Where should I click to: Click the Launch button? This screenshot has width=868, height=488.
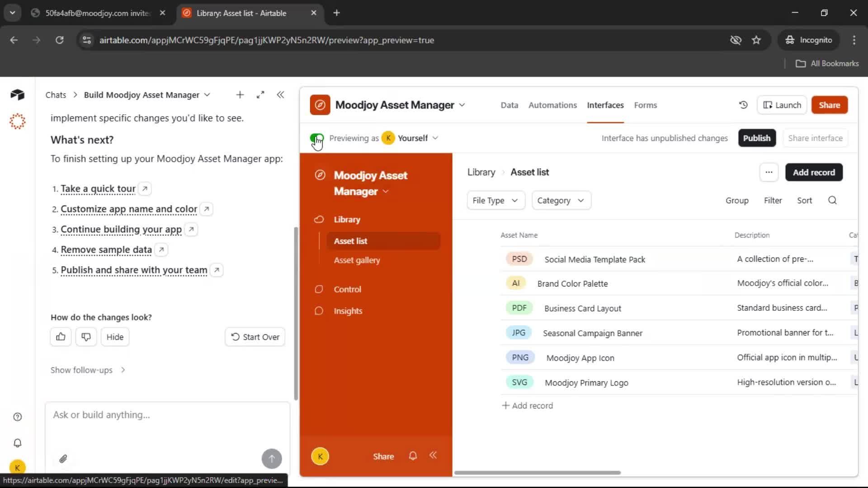coord(782,105)
